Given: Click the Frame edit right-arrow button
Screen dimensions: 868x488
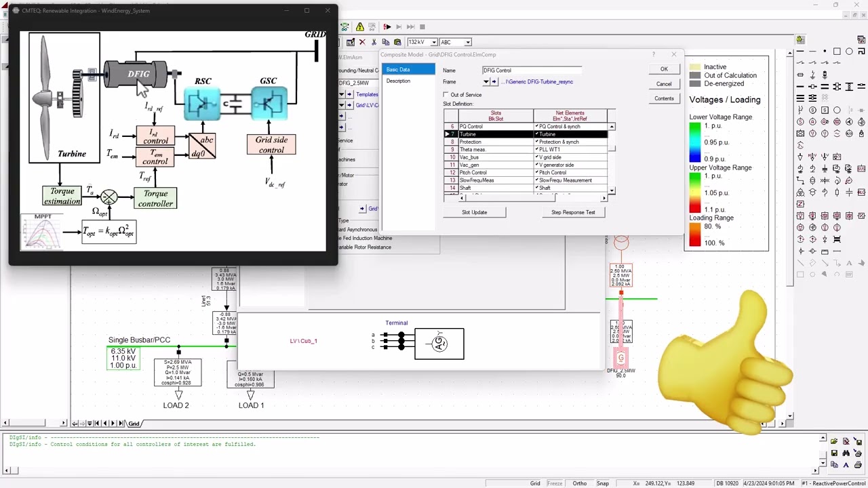Looking at the screenshot, I should 494,82.
